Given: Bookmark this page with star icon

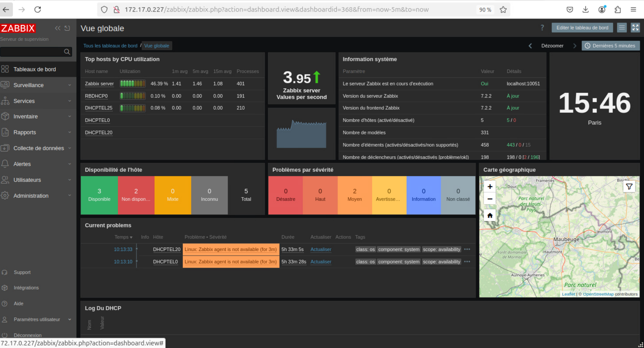Looking at the screenshot, I should (x=503, y=10).
